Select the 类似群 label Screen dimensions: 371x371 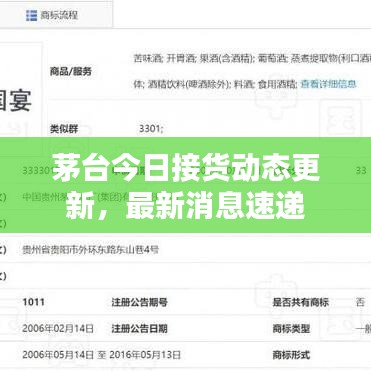64,129
